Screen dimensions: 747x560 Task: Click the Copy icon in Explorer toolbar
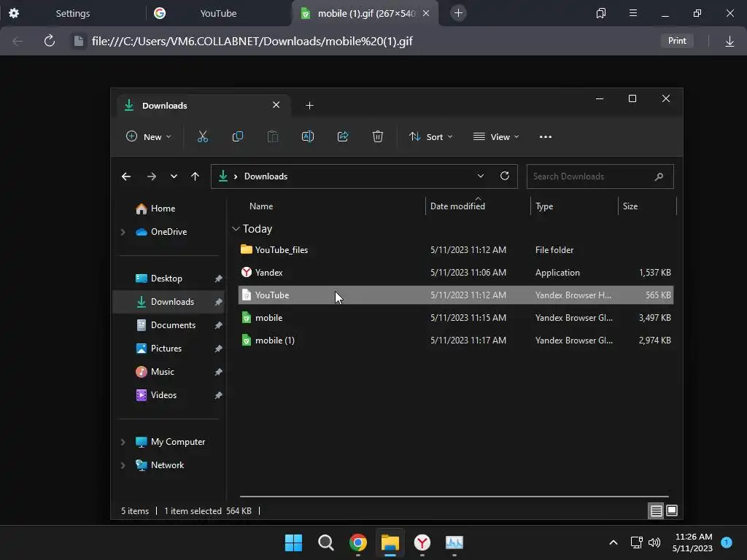[237, 136]
